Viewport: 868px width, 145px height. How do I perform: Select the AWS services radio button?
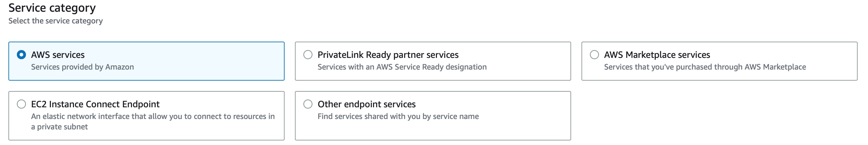tap(21, 55)
